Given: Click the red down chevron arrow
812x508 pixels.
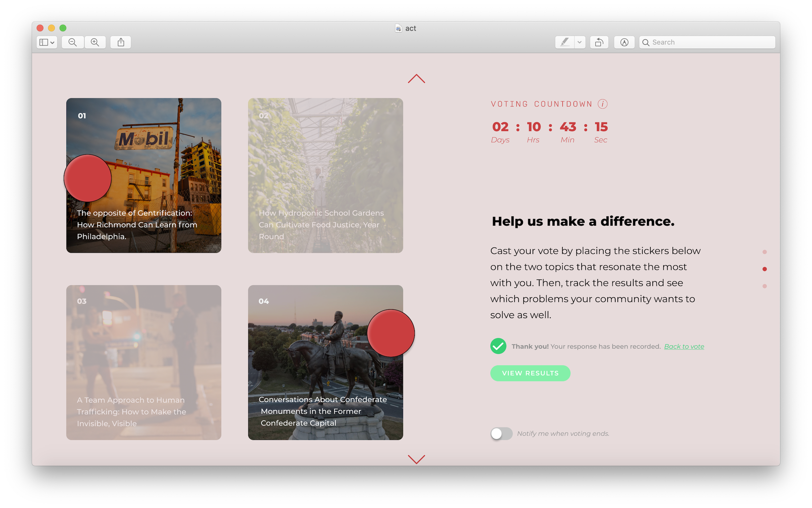Looking at the screenshot, I should pyautogui.click(x=417, y=459).
